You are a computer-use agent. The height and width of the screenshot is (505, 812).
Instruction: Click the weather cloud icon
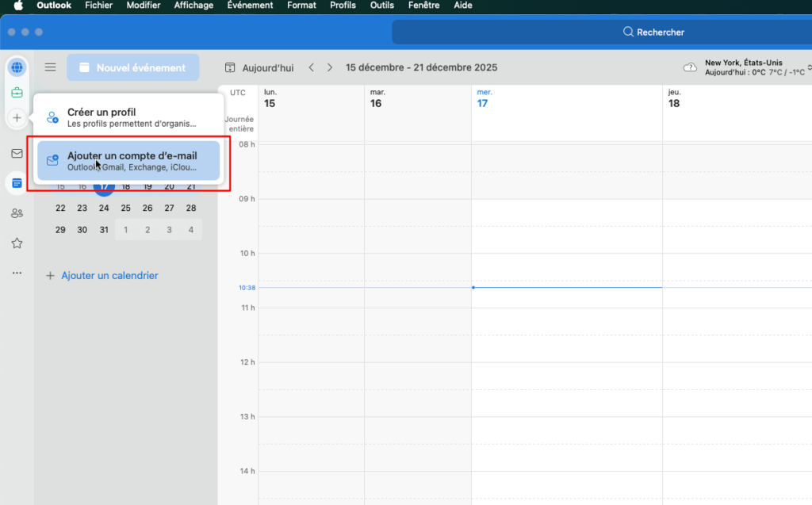tap(690, 67)
